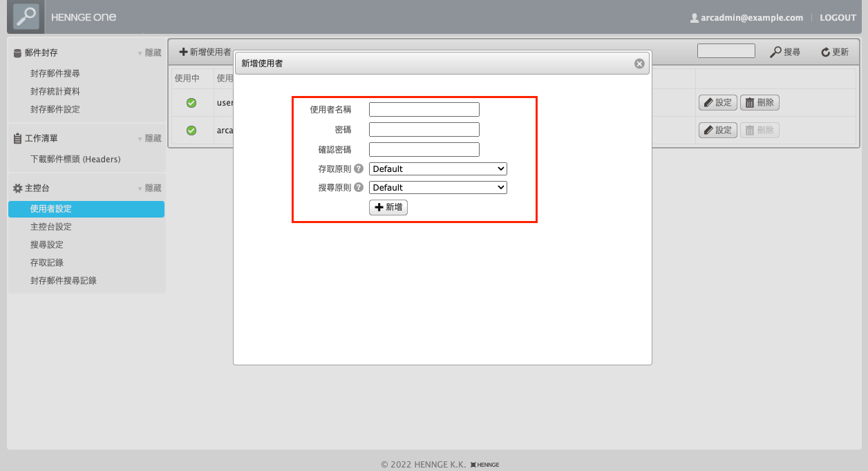
Task: Click the 使用者名稱 input field
Action: coord(424,109)
